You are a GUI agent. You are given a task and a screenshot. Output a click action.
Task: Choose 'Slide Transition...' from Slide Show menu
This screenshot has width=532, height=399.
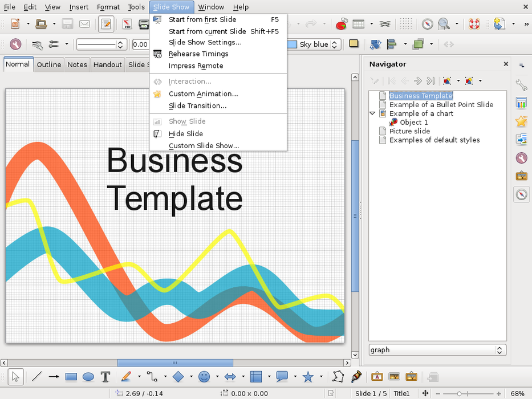click(x=197, y=106)
